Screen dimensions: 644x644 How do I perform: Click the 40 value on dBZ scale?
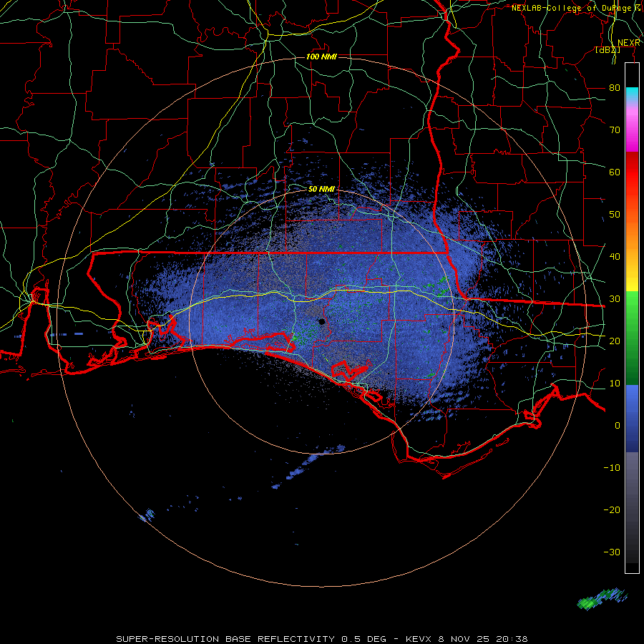pos(615,257)
